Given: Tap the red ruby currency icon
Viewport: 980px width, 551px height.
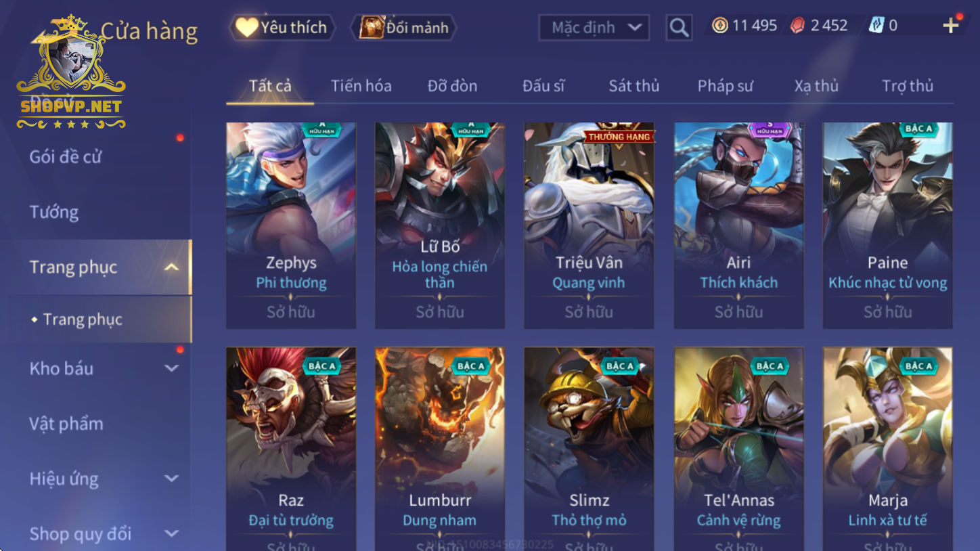Looking at the screenshot, I should pyautogui.click(x=799, y=26).
